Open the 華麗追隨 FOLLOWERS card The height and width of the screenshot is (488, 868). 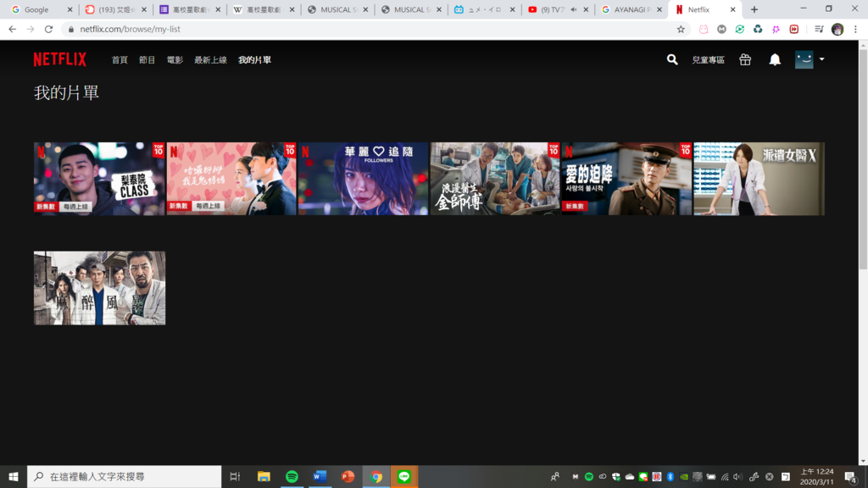coord(363,179)
